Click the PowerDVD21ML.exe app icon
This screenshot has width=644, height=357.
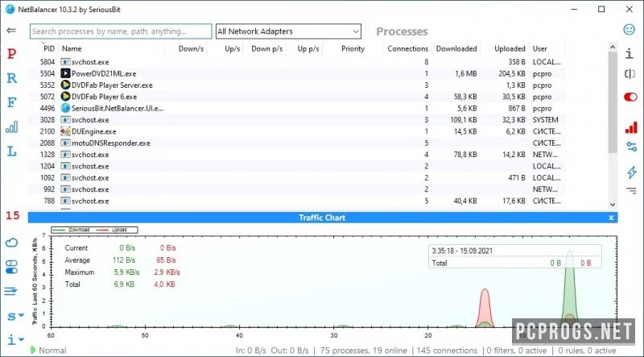pyautogui.click(x=65, y=73)
